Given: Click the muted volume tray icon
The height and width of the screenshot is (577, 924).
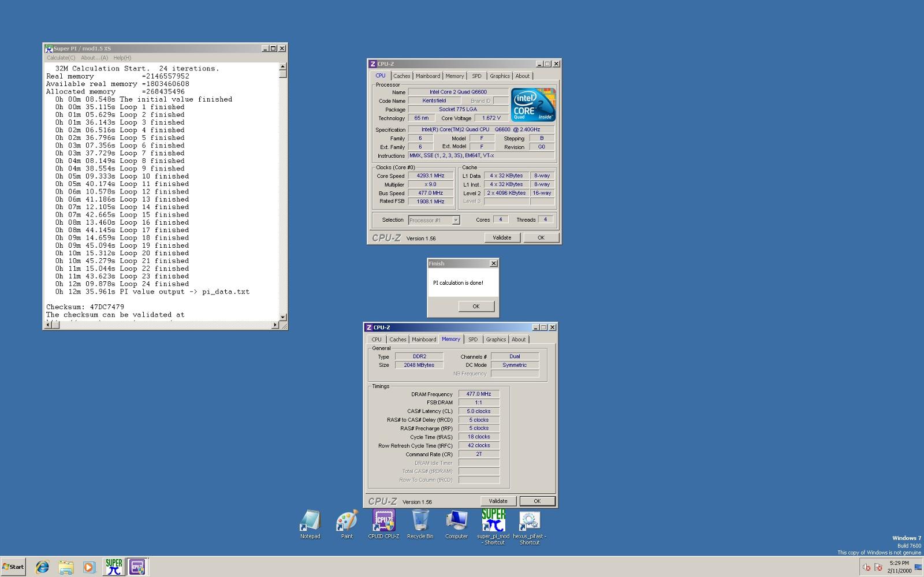Looking at the screenshot, I should (866, 567).
